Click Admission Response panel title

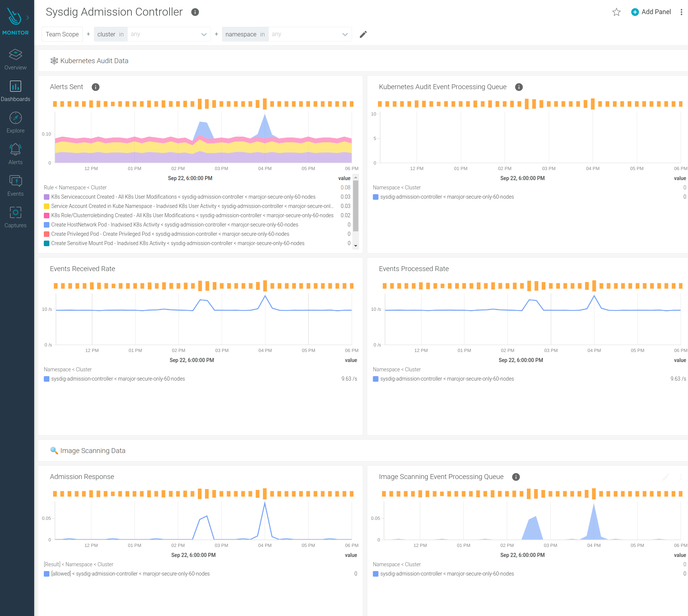tap(82, 477)
